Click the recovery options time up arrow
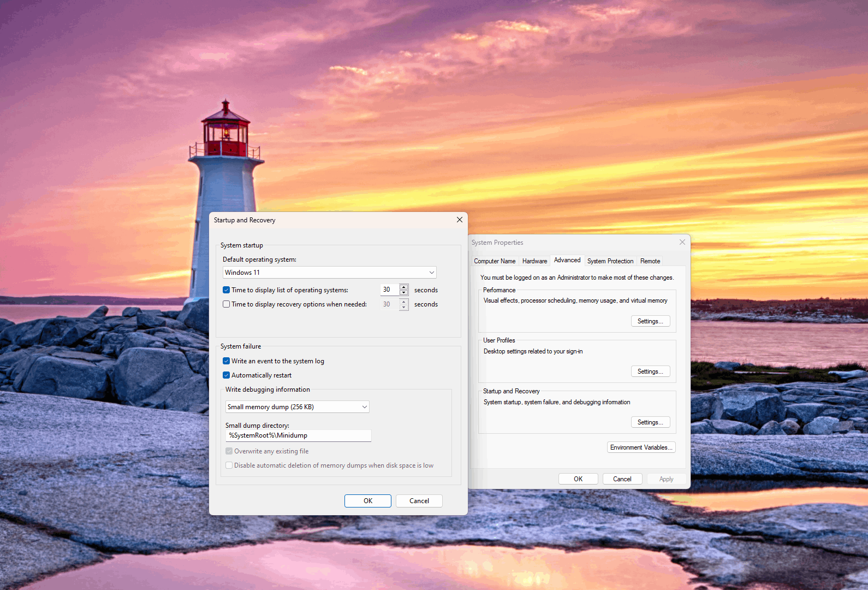 click(x=404, y=302)
